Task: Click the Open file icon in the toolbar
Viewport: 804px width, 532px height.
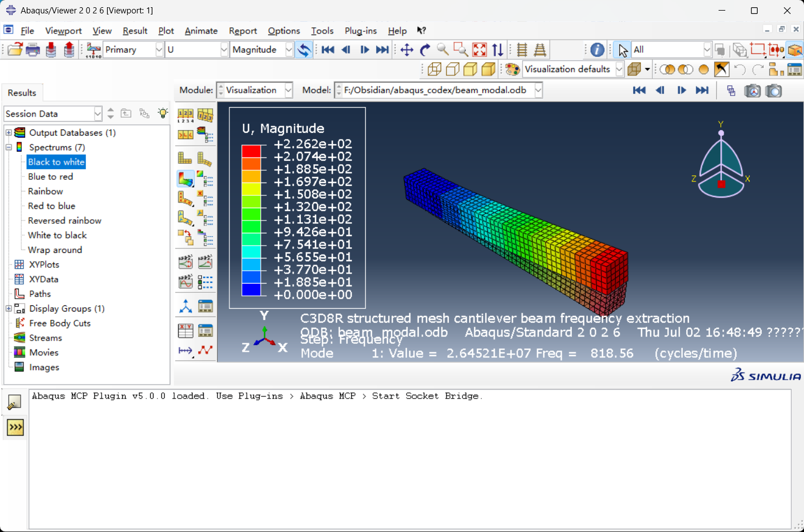Action: pyautogui.click(x=15, y=50)
